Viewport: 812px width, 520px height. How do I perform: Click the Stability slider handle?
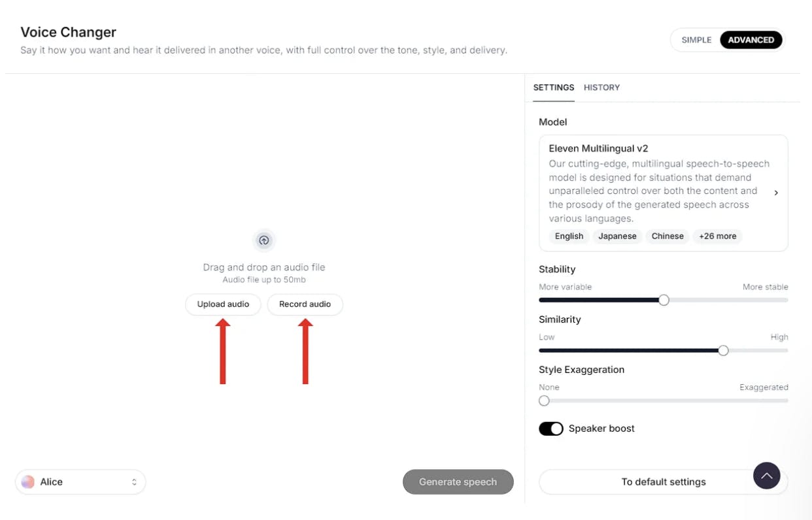(x=664, y=300)
